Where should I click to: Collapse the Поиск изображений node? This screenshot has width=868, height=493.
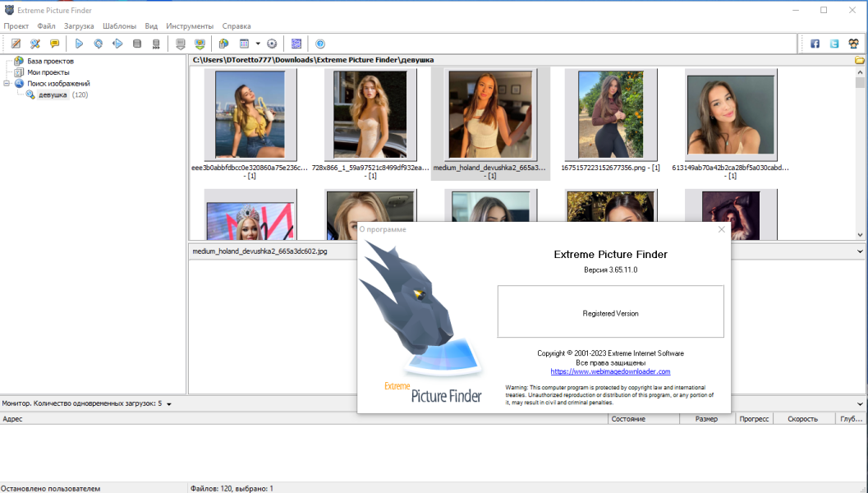pos(7,84)
